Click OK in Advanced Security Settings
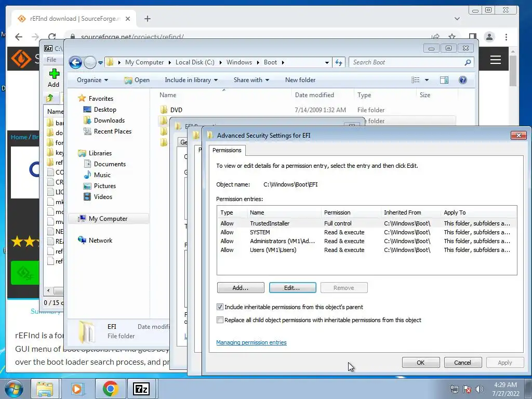Viewport: 532px width, 399px height. coord(421,363)
